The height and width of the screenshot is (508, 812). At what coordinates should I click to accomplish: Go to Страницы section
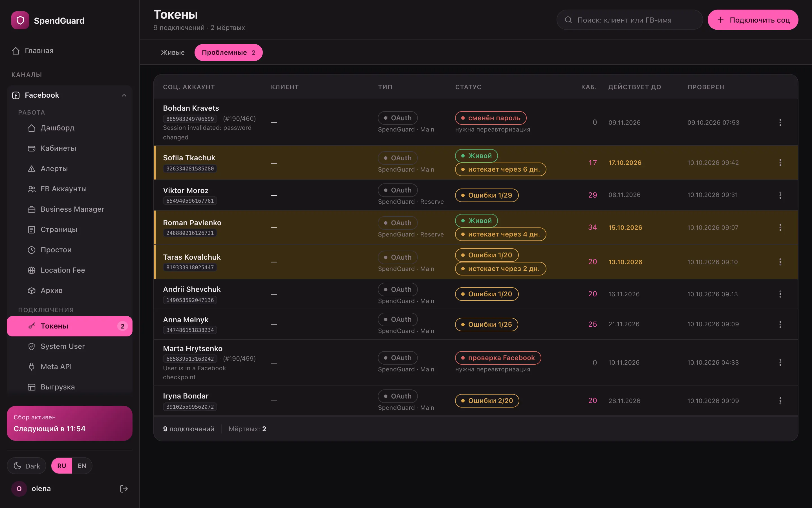[x=69, y=229]
